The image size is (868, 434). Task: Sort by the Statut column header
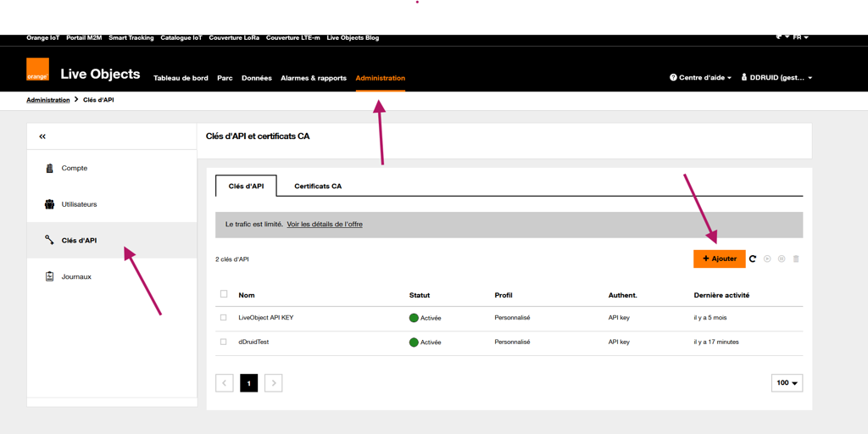coord(420,295)
